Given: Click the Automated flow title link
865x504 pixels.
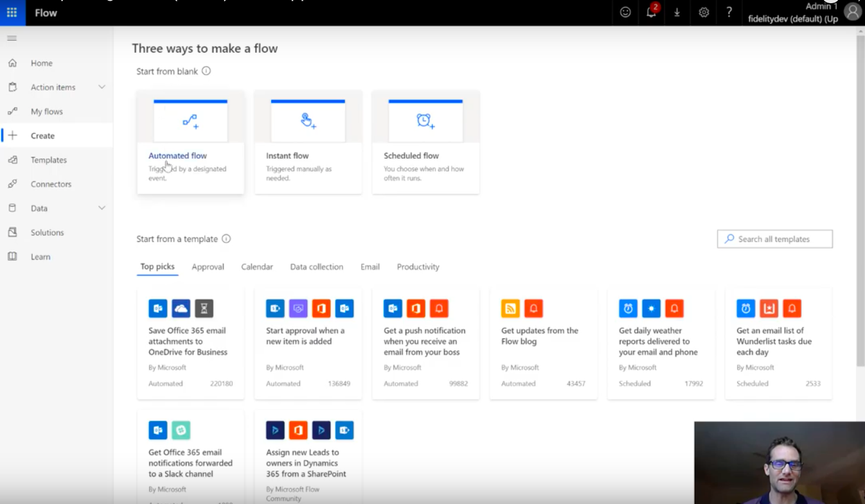Looking at the screenshot, I should coord(178,156).
